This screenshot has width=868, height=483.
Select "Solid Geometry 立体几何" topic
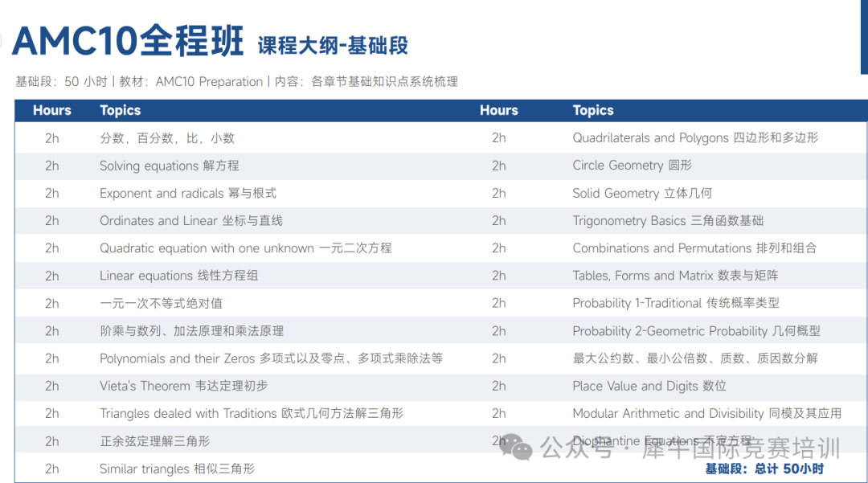pos(642,193)
